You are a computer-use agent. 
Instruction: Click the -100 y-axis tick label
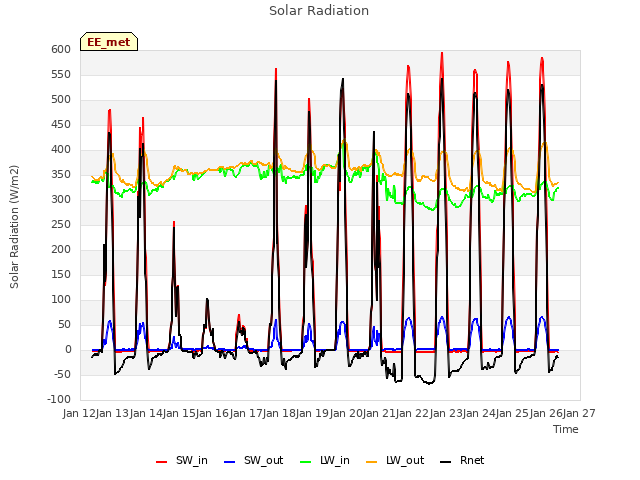click(x=59, y=399)
